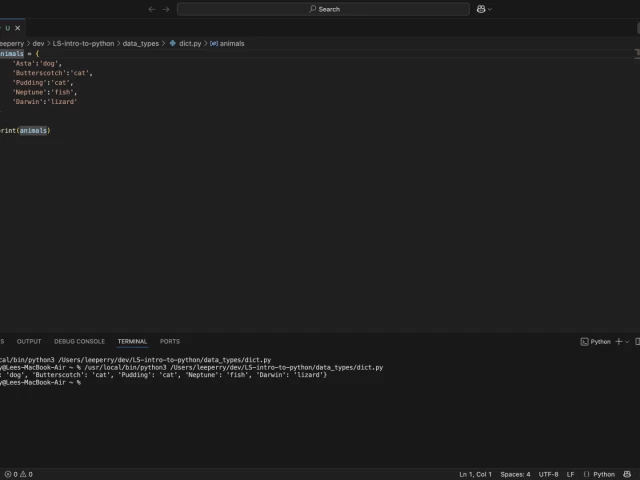The width and height of the screenshot is (640, 480).
Task: Click the dict.py breadcrumb item
Action: [x=189, y=44]
